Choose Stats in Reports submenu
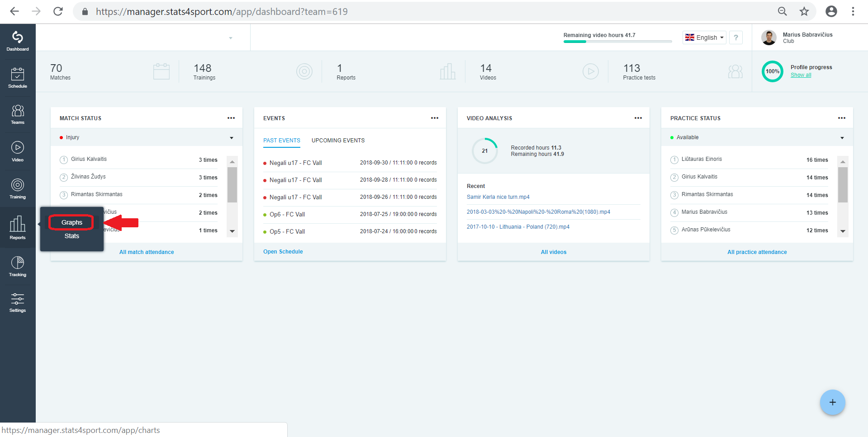This screenshot has width=868, height=437. coord(71,236)
